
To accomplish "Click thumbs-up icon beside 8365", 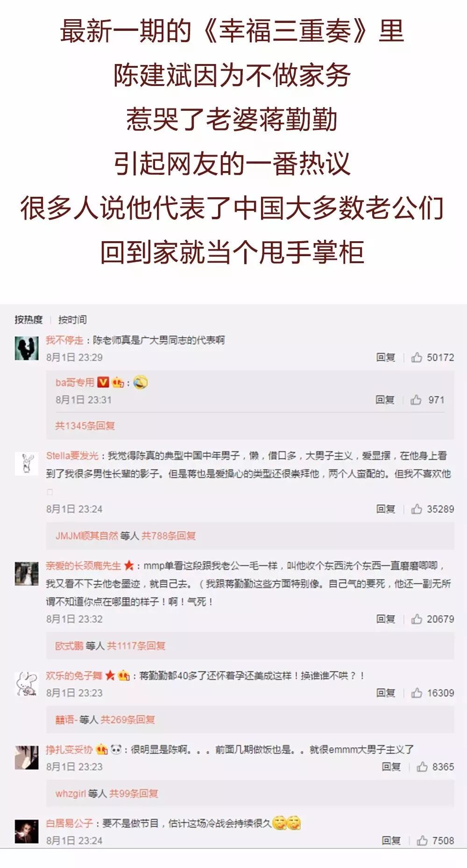I will 422,767.
